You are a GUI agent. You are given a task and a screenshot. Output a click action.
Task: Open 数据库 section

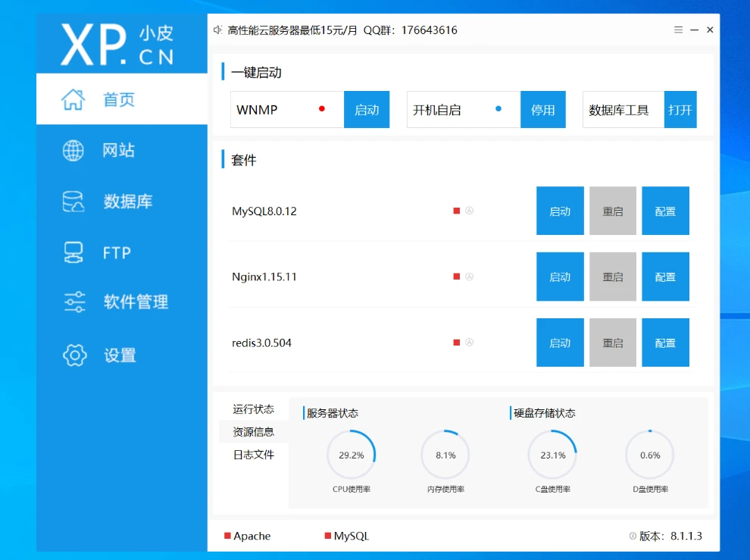[122, 202]
